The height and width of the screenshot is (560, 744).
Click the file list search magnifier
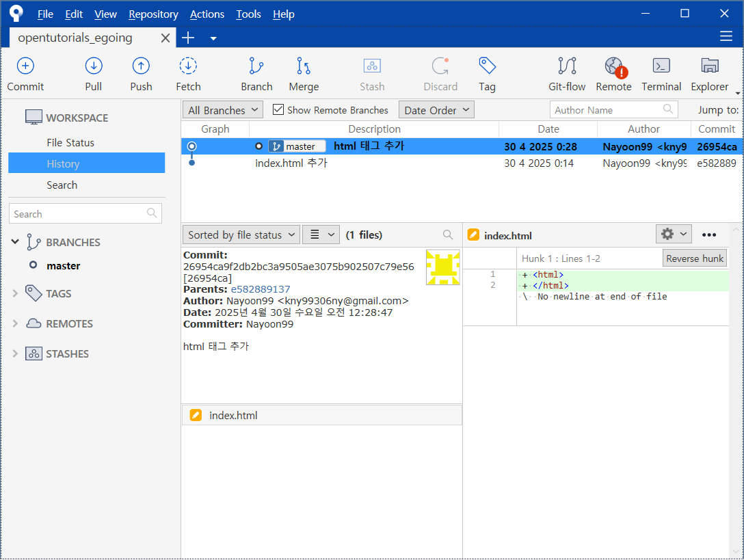point(447,235)
